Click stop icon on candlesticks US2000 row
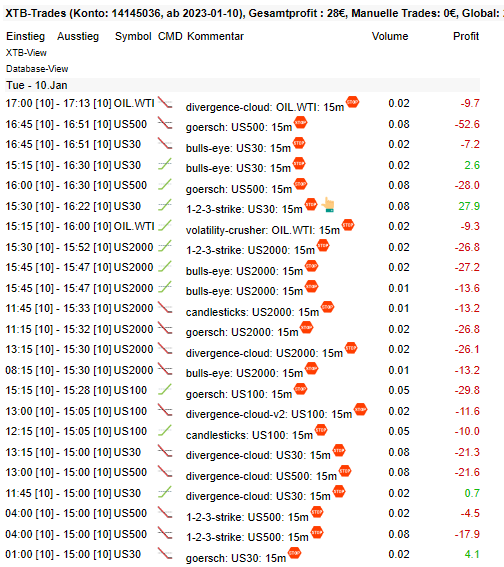Image resolution: width=504 pixels, height=567 pixels. (328, 307)
